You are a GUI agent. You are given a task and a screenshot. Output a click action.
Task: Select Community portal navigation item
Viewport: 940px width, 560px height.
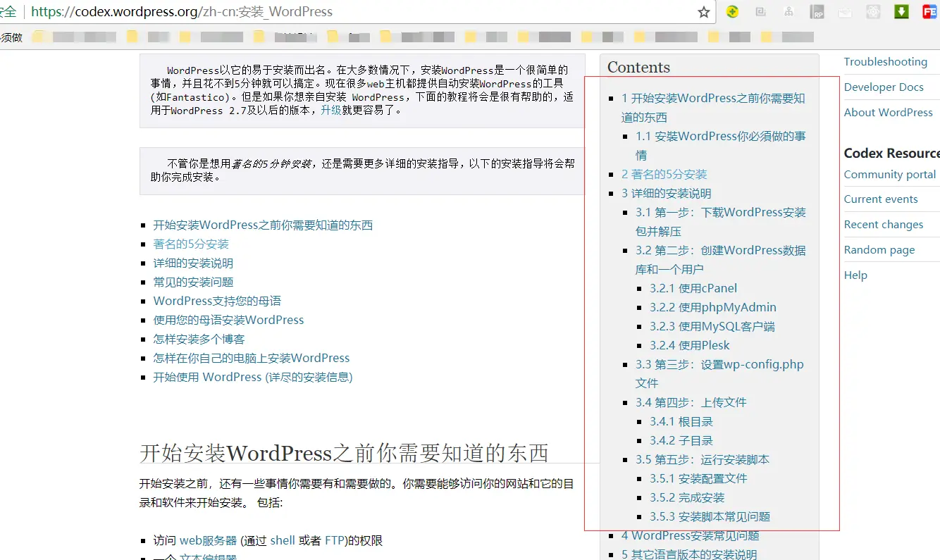[x=890, y=174]
